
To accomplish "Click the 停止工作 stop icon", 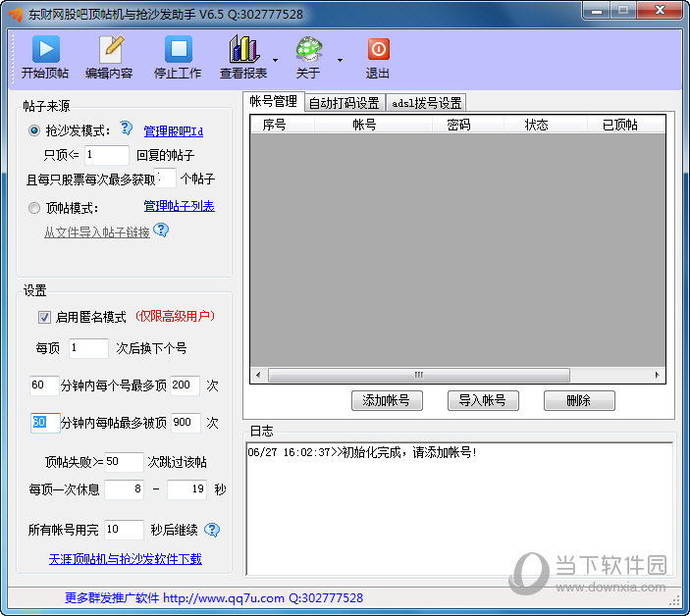I will 179,49.
